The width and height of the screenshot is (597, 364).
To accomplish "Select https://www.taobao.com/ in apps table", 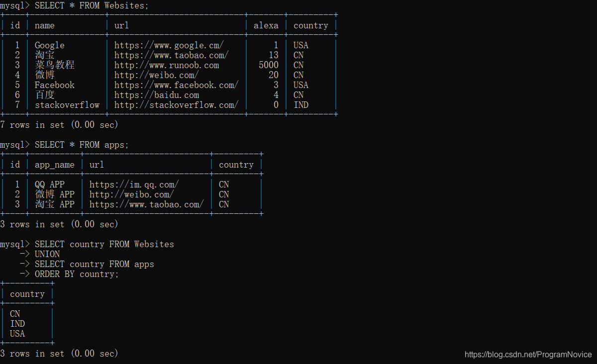I will pyautogui.click(x=147, y=204).
